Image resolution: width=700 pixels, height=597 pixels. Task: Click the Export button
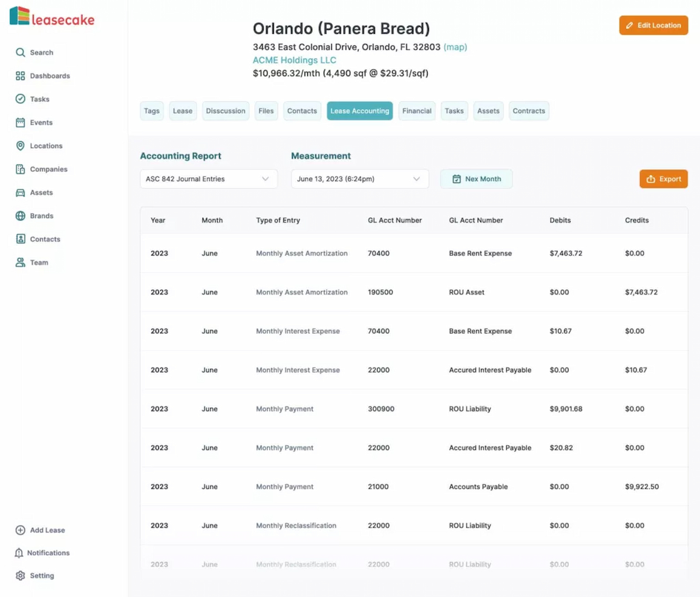[x=663, y=178]
